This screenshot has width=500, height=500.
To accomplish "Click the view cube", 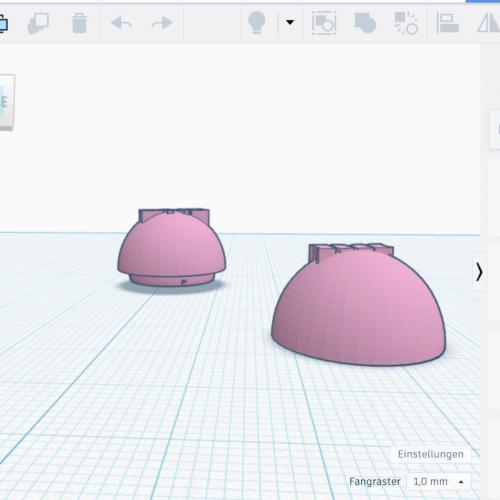I will point(7,102).
